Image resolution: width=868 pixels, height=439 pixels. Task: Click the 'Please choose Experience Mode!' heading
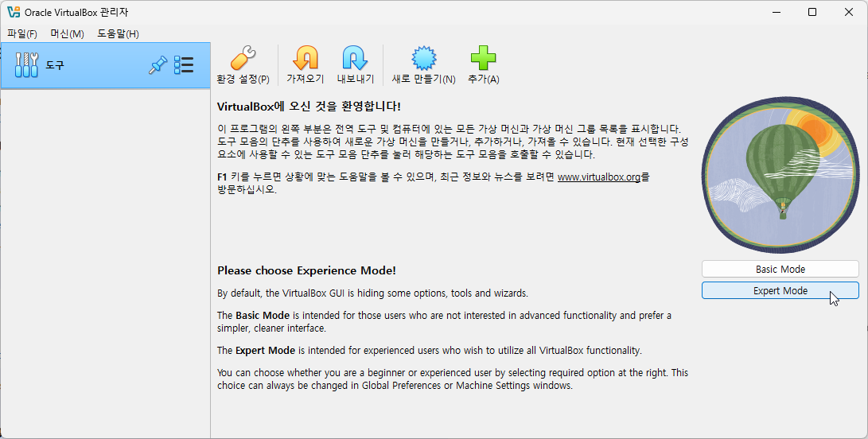point(306,270)
